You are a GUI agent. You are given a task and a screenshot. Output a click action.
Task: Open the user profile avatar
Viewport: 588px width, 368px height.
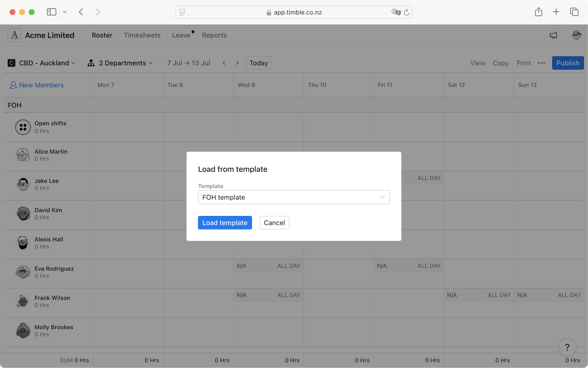pos(576,35)
